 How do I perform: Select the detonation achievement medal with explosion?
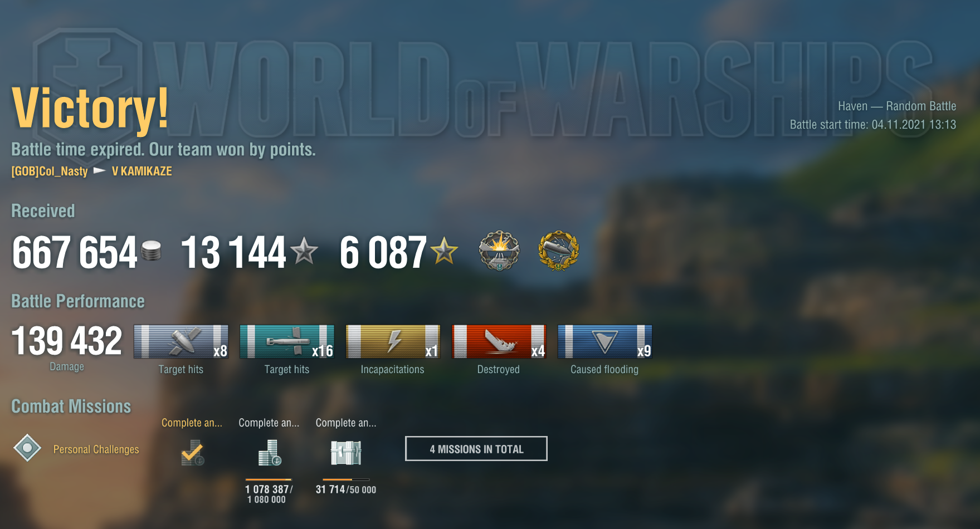tap(499, 251)
